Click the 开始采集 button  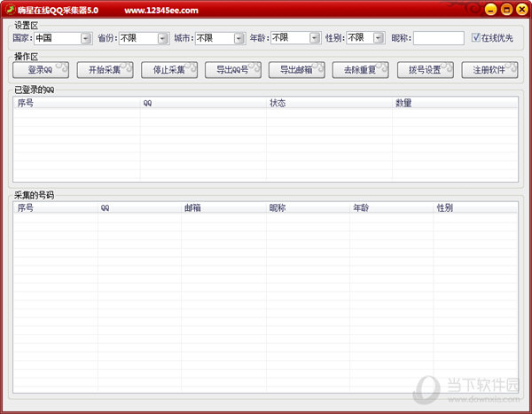coord(105,70)
